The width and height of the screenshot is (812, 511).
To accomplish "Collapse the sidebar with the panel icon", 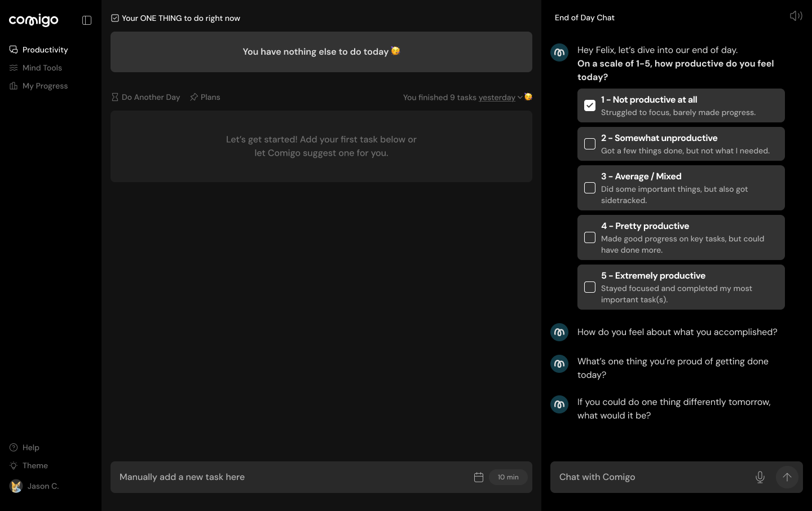I will (87, 20).
